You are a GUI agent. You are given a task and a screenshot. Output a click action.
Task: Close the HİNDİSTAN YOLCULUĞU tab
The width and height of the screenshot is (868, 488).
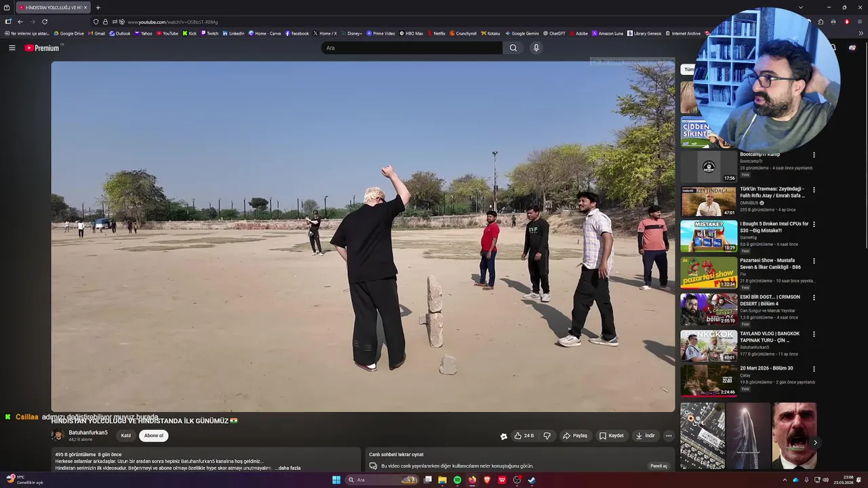pyautogui.click(x=85, y=7)
